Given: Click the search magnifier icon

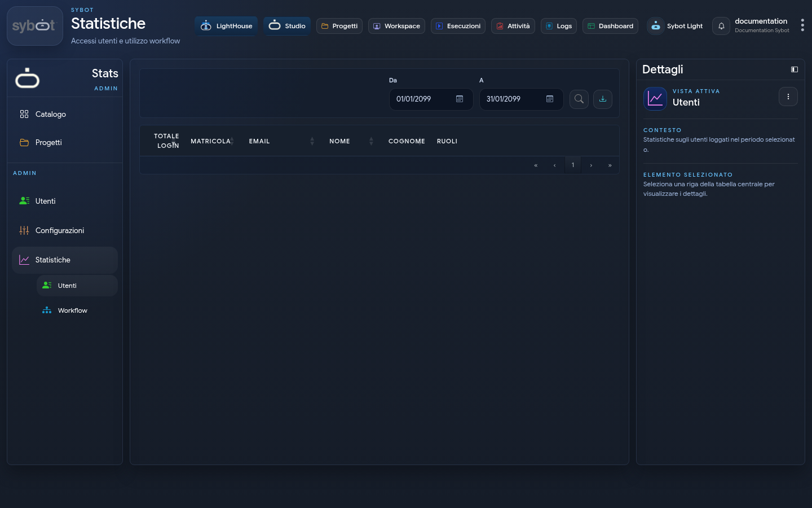Looking at the screenshot, I should tap(579, 99).
